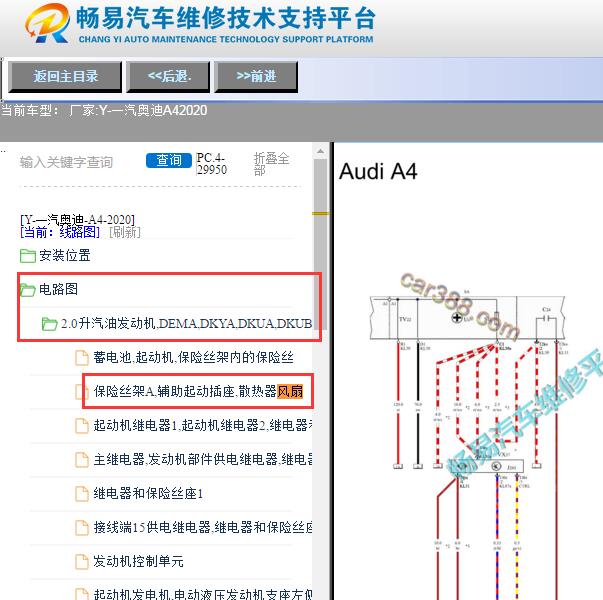
Task: Click the 畅易 platform logo icon
Action: [x=48, y=23]
